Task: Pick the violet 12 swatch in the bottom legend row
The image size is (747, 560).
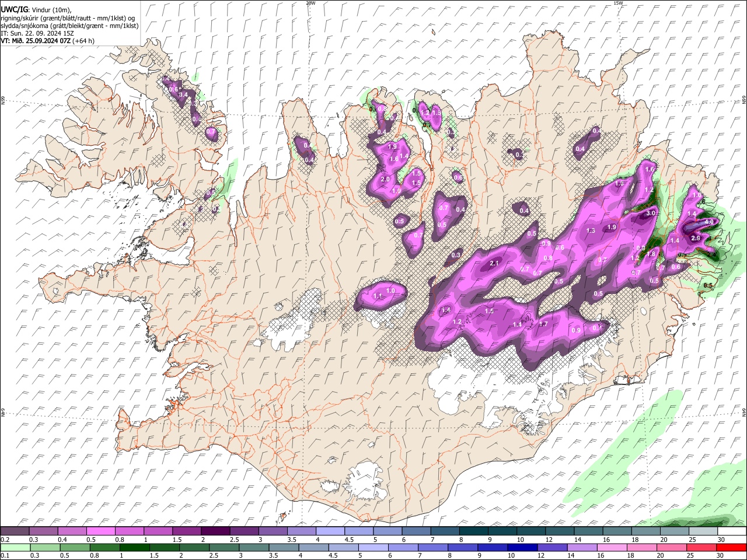Action: (x=553, y=547)
